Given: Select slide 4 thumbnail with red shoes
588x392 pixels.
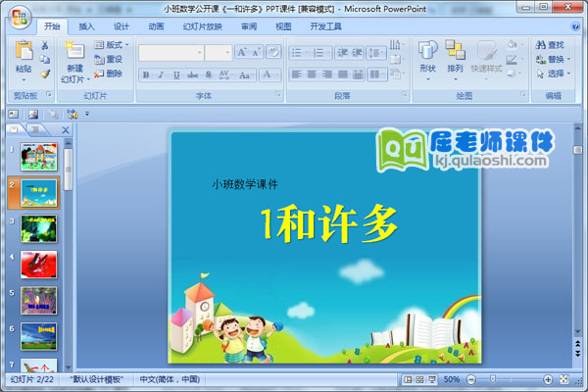Looking at the screenshot, I should (x=39, y=265).
